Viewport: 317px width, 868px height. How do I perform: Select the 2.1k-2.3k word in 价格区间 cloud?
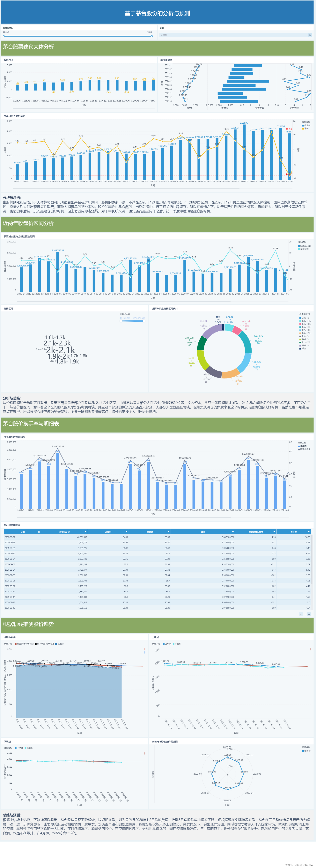pyautogui.click(x=57, y=343)
